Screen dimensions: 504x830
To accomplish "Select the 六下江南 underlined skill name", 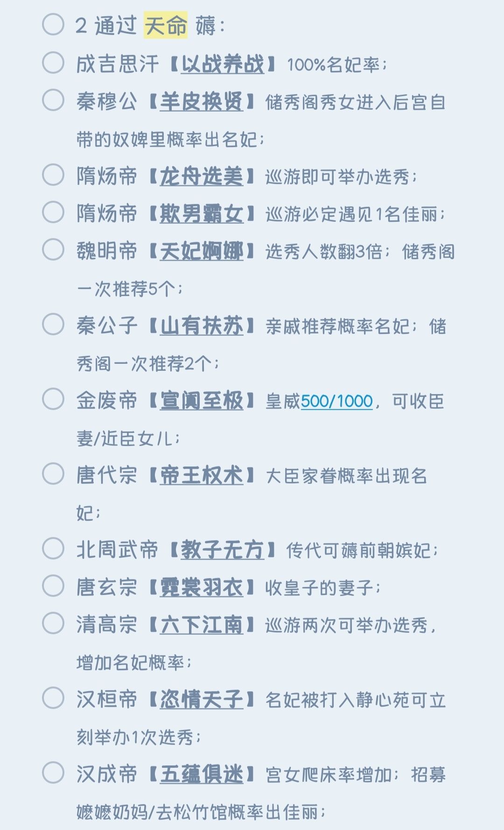I will click(x=201, y=625).
